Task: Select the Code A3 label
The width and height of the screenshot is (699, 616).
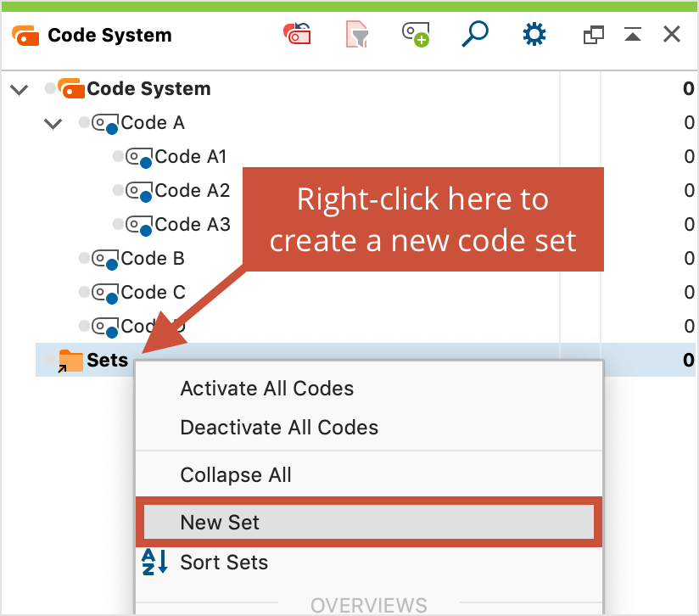Action: coord(192,224)
